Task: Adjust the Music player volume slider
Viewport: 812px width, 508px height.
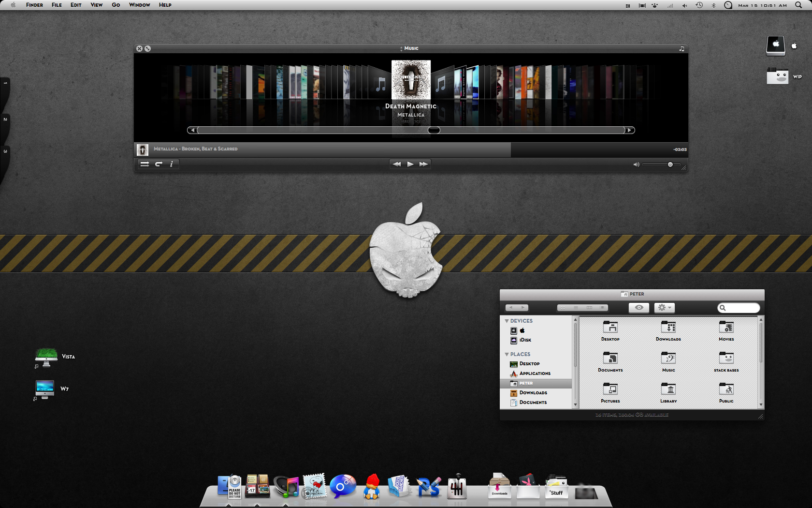Action: pos(661,164)
